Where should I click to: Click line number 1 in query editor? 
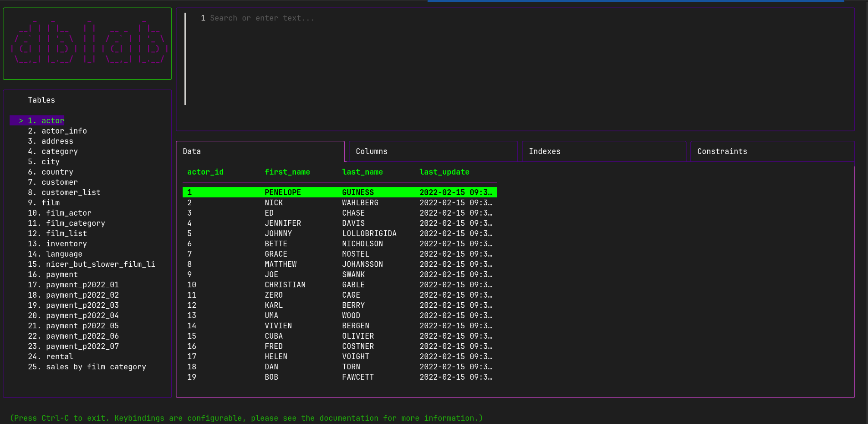203,18
